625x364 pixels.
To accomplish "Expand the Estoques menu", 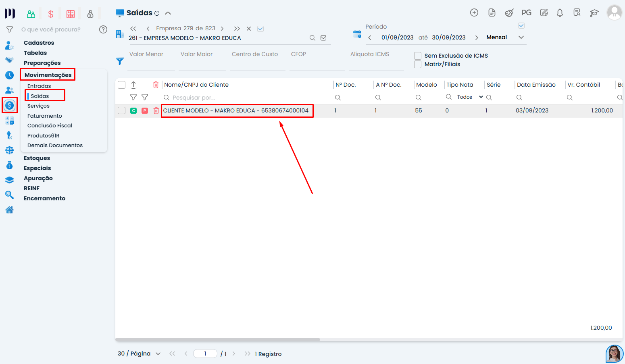I will point(37,158).
